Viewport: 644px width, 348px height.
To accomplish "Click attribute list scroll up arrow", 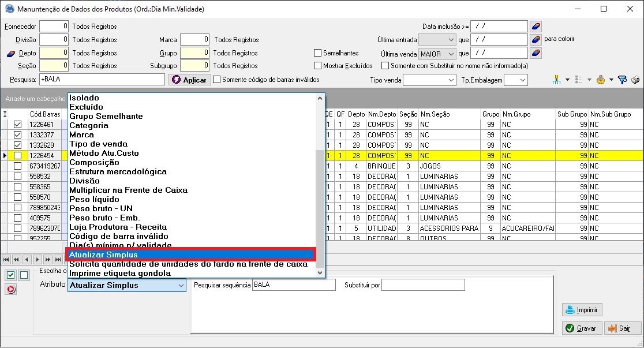I will click(320, 98).
